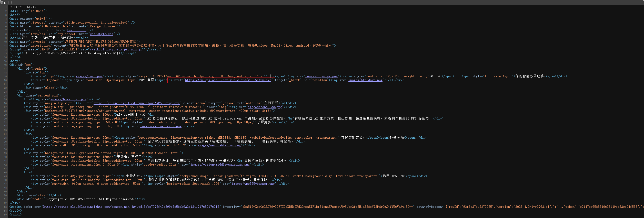Click the title text WPS中文版 - WPS下载 - WPS官网
This screenshot has width=644, height=218.
(x=48, y=38)
